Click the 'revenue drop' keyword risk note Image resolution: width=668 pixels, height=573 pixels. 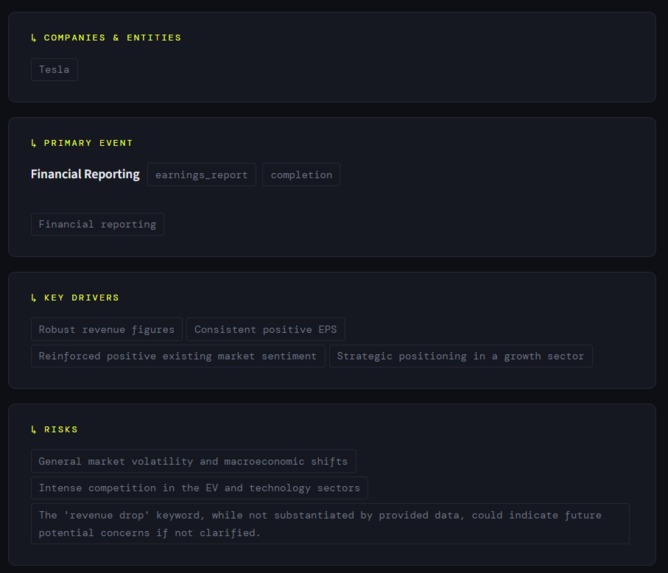(330, 524)
